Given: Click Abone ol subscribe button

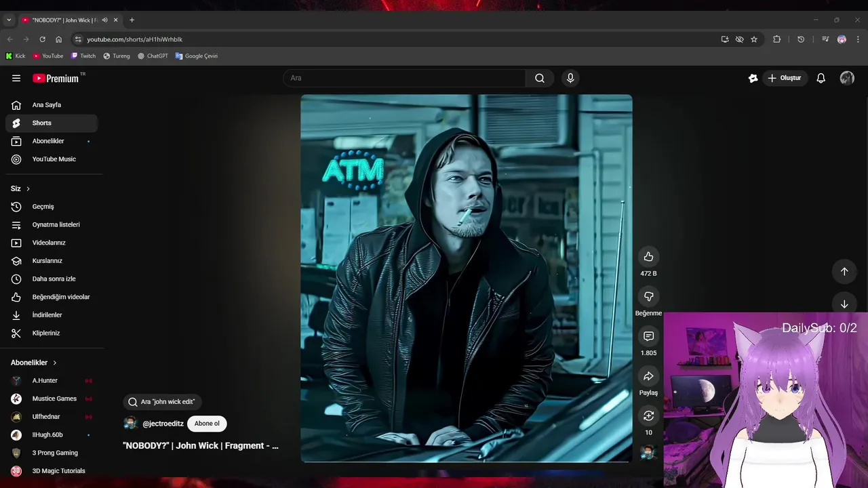Looking at the screenshot, I should [x=207, y=424].
